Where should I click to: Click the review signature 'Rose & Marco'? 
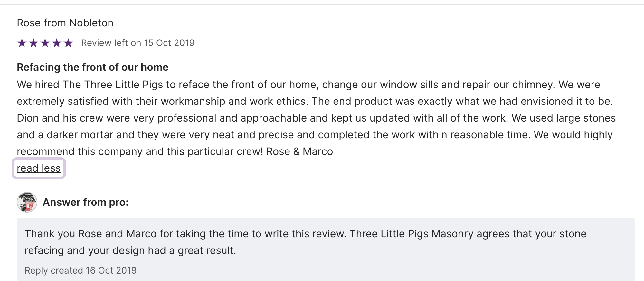click(x=299, y=151)
